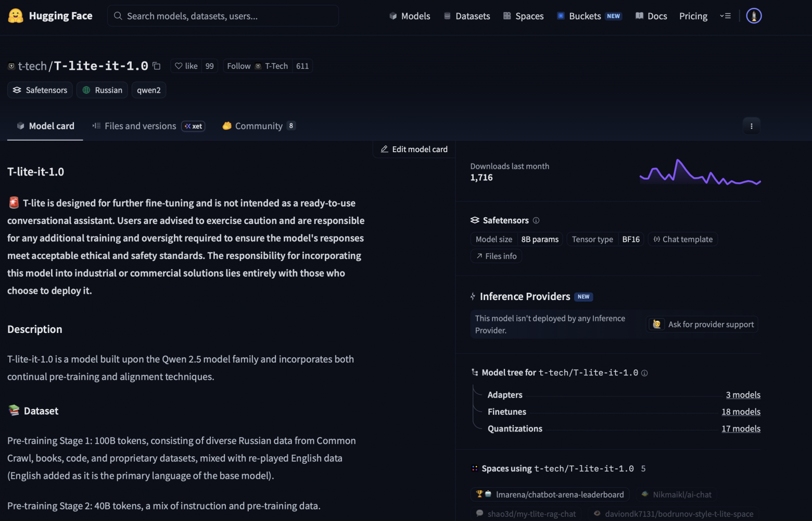Open Files info for safetensors
This screenshot has height=521, width=812.
pos(496,256)
